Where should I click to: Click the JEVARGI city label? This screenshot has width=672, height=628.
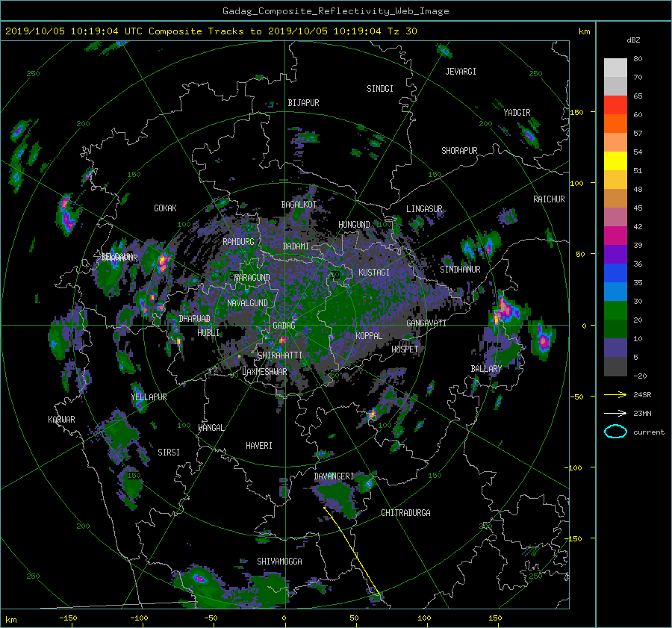tap(461, 72)
